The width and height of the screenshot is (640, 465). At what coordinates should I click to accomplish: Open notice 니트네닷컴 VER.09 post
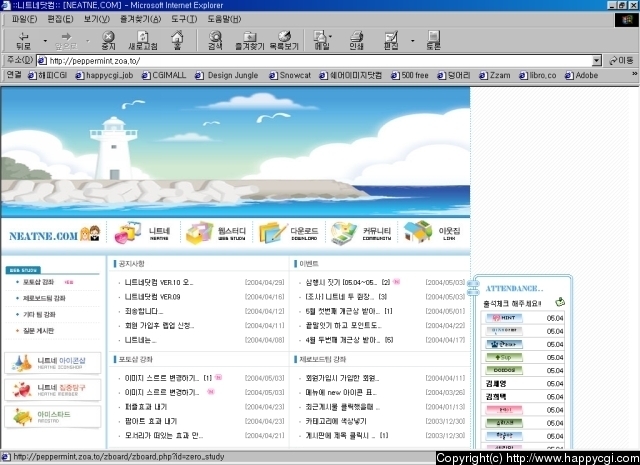point(152,297)
